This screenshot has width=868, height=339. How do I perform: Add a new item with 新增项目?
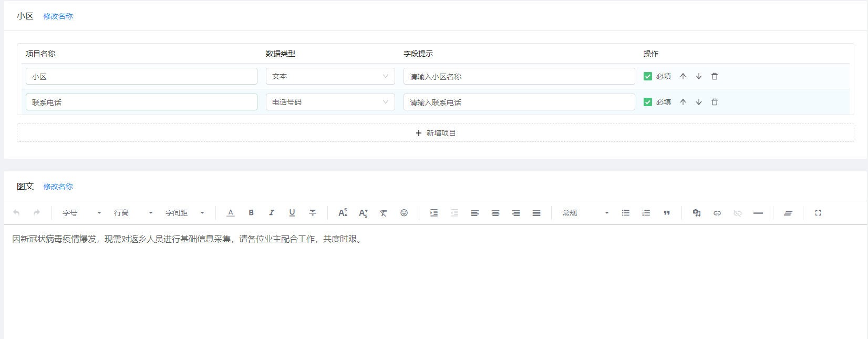pos(435,133)
